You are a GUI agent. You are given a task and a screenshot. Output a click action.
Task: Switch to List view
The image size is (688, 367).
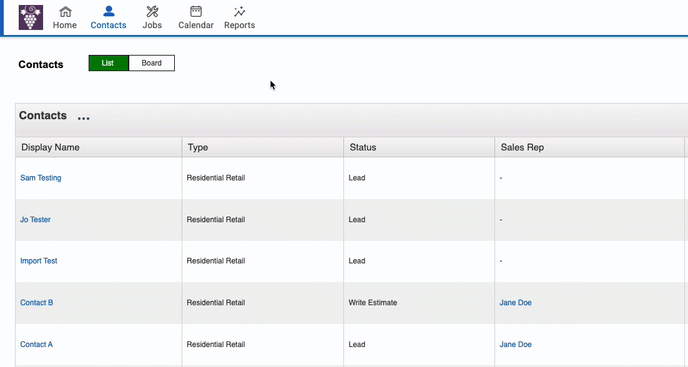(108, 63)
